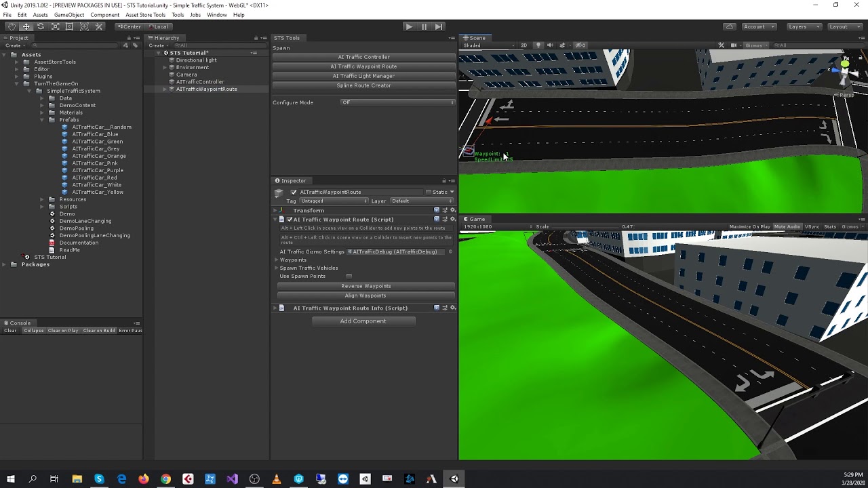Select the Move tool in the toolbar
868x488 pixels.
coord(26,26)
